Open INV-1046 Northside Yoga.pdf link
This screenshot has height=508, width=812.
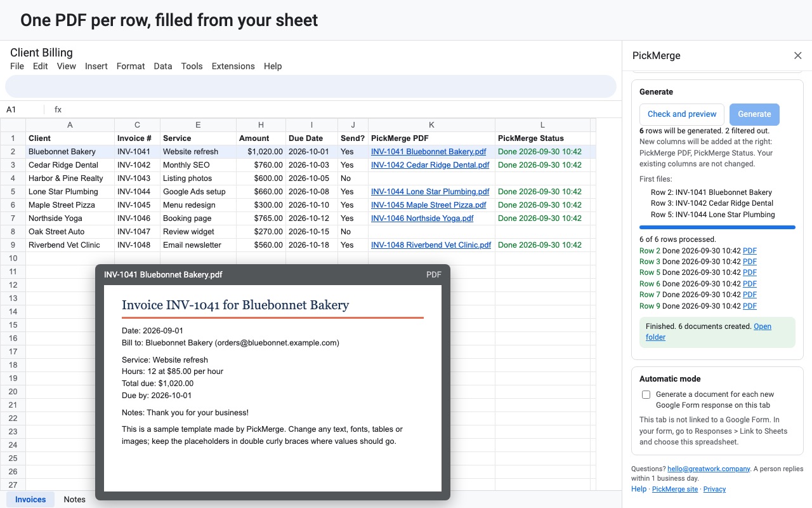[422, 218]
